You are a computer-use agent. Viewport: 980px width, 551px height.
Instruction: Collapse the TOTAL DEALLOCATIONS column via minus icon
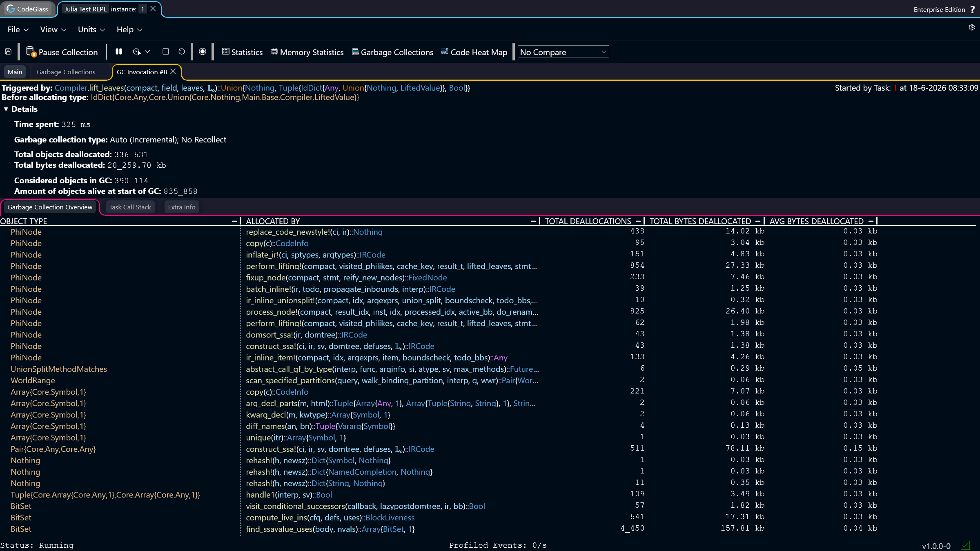tap(638, 221)
